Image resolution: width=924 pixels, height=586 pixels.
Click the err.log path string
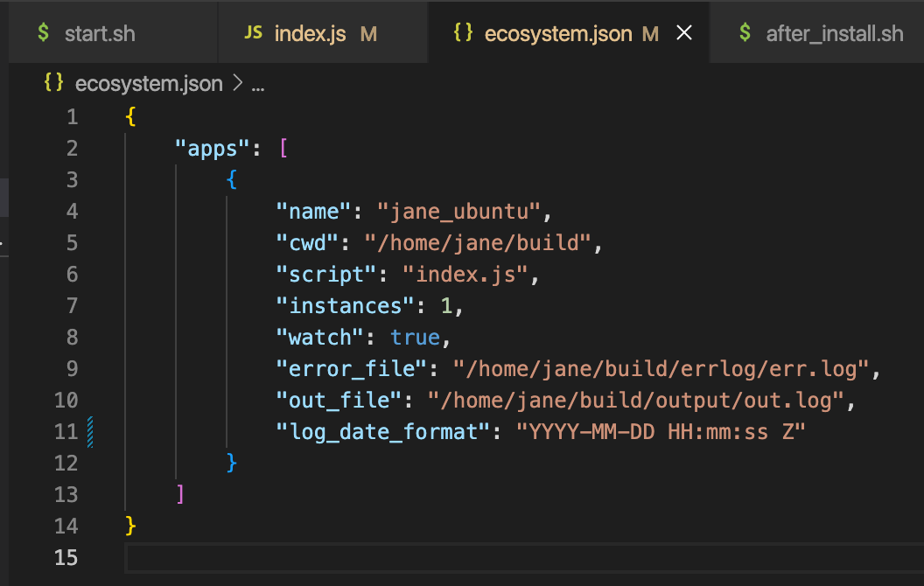click(x=661, y=369)
